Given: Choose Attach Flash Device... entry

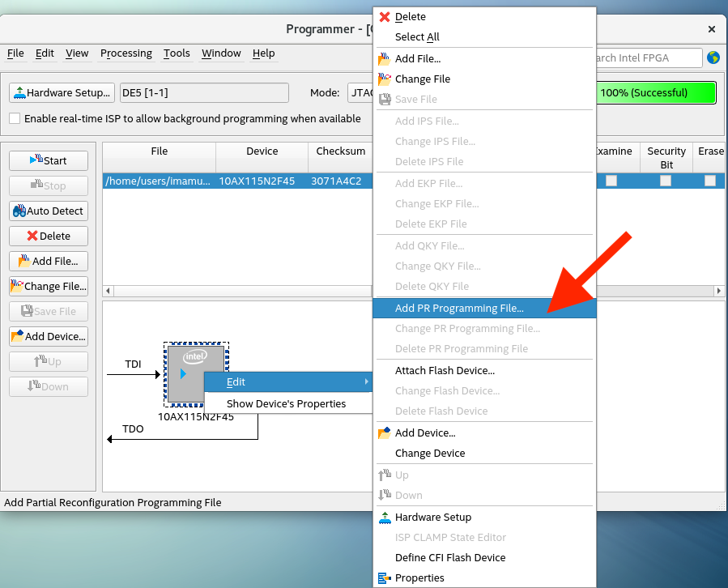Looking at the screenshot, I should pyautogui.click(x=484, y=371).
